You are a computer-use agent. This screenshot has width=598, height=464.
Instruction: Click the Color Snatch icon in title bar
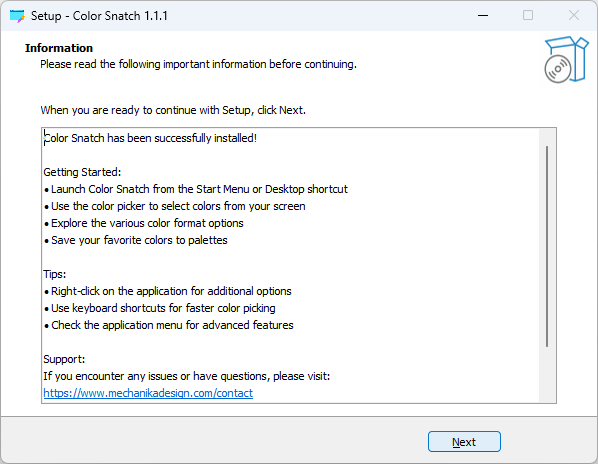(x=17, y=16)
